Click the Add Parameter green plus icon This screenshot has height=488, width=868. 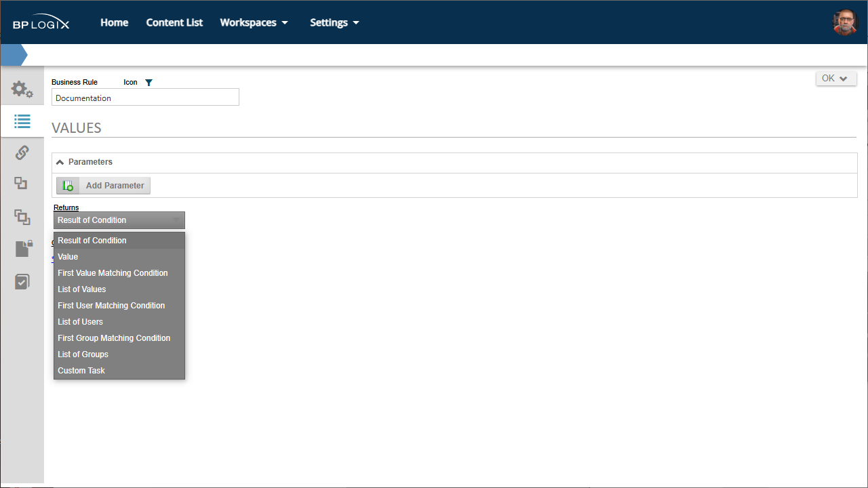coord(68,186)
